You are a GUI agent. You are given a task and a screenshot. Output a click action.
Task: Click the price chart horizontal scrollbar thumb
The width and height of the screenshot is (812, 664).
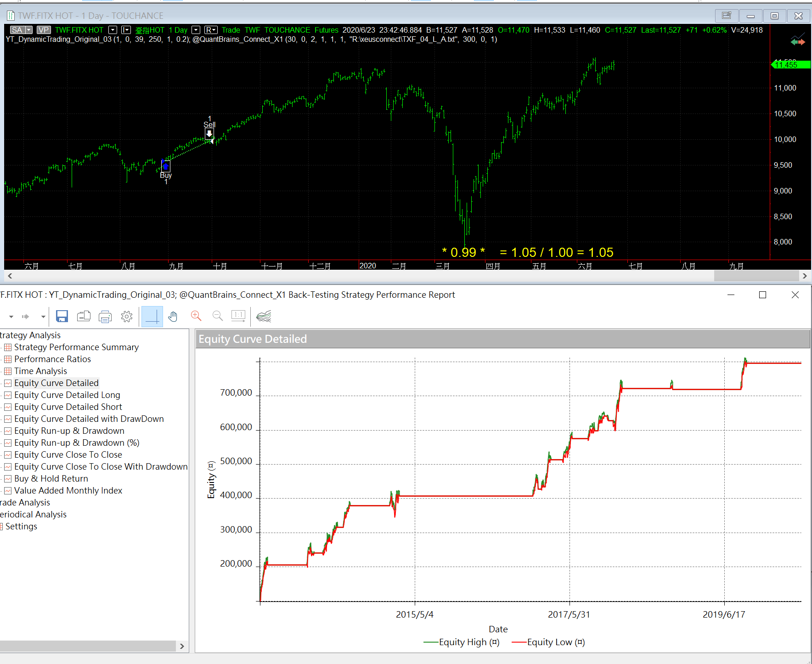[756, 276]
